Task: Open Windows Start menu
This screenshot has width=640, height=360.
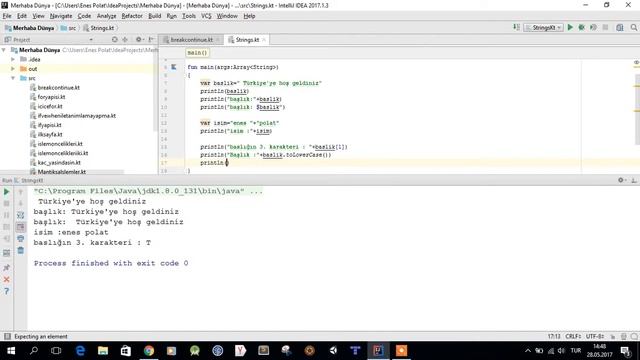Action: point(11,351)
